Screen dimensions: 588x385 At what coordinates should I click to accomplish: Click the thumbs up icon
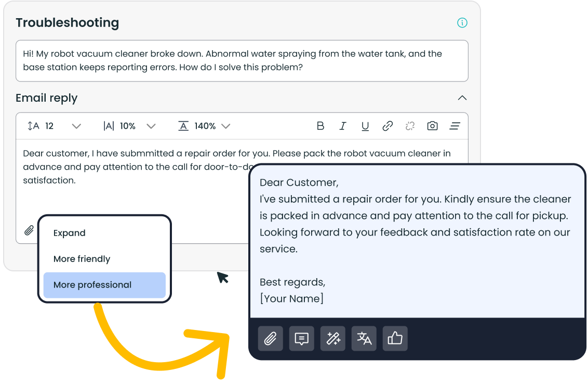[395, 339]
